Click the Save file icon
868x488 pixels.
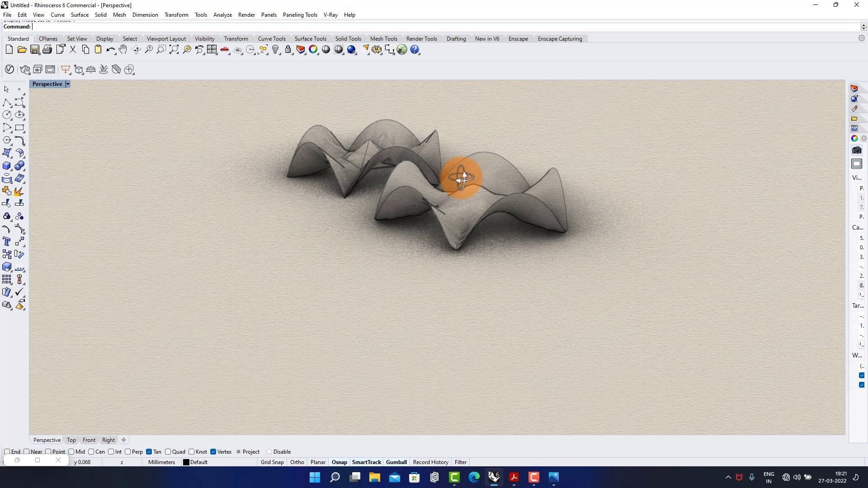pyautogui.click(x=34, y=50)
